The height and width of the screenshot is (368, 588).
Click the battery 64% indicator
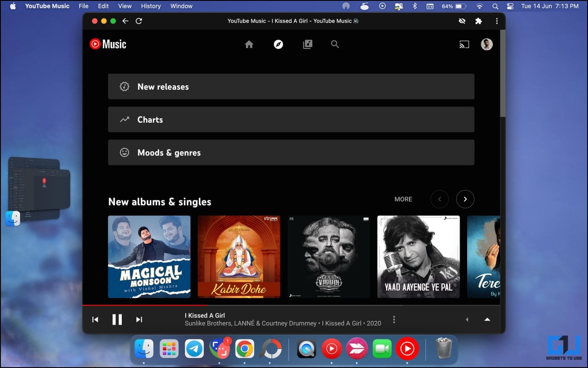pyautogui.click(x=454, y=6)
